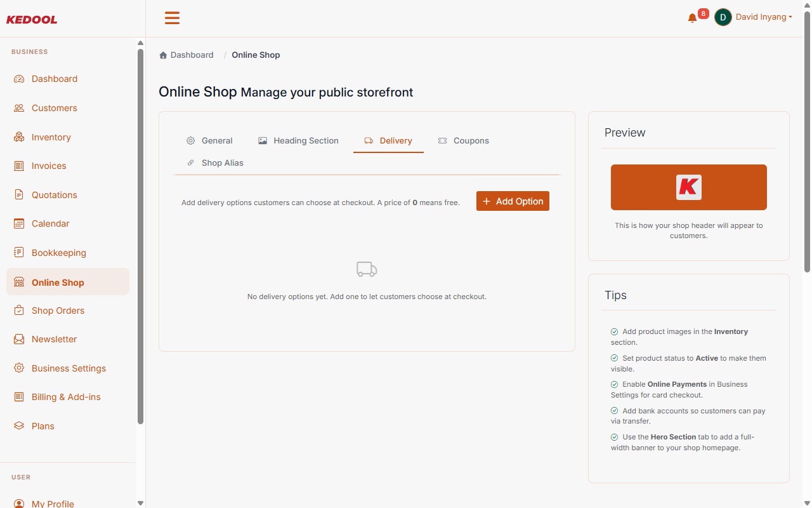Click the Online Shop storefront icon
Image resolution: width=812 pixels, height=508 pixels.
click(x=19, y=283)
